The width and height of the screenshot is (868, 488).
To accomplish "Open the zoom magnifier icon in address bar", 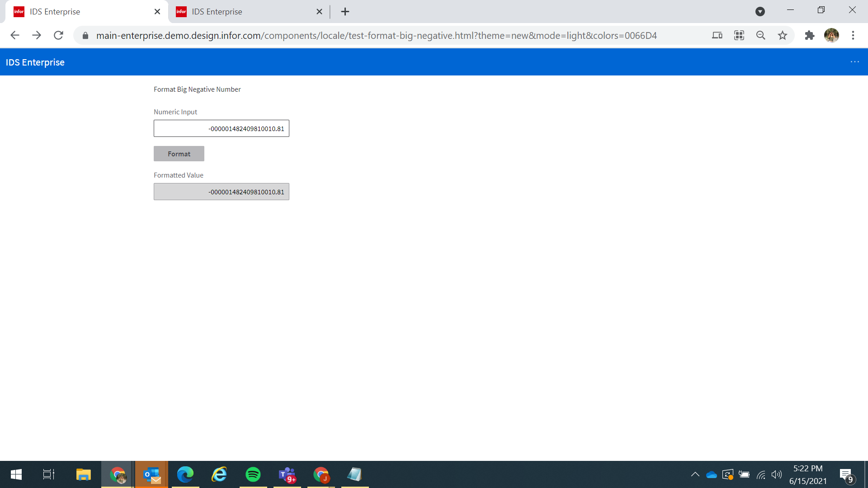I will point(761,35).
